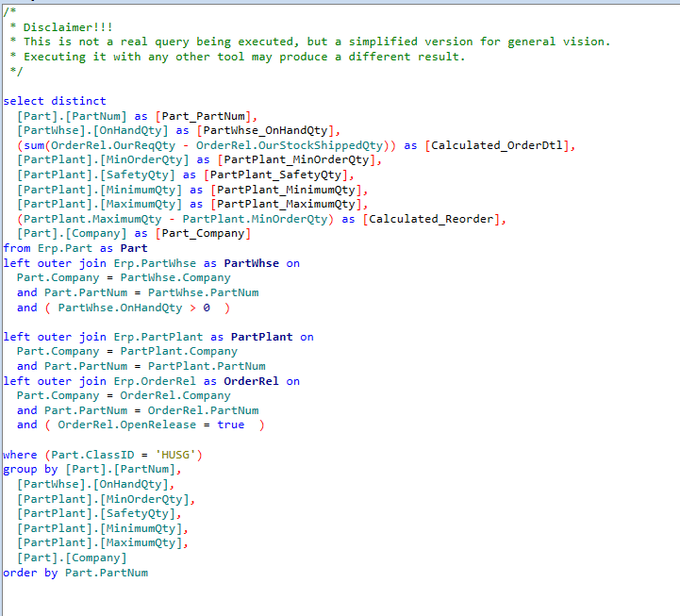The image size is (680, 616).
Task: Click the 'left outer join Erp.PartPlant' line
Action: (158, 337)
